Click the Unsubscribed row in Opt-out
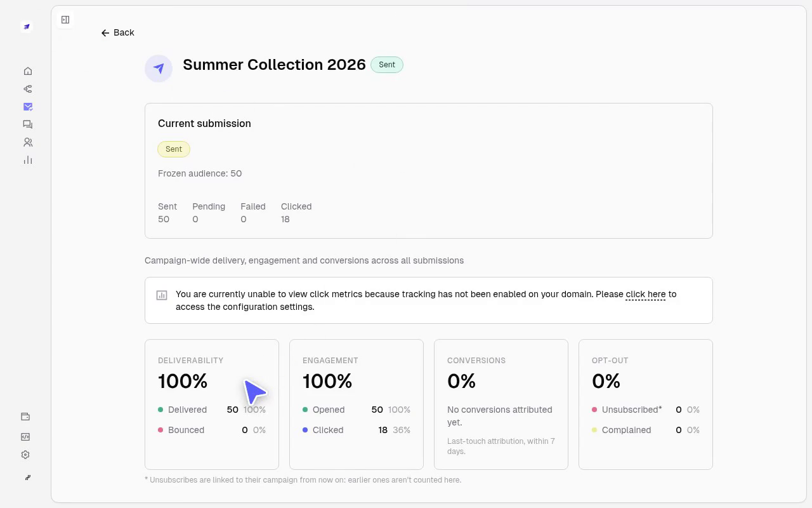The image size is (812, 508). point(646,410)
